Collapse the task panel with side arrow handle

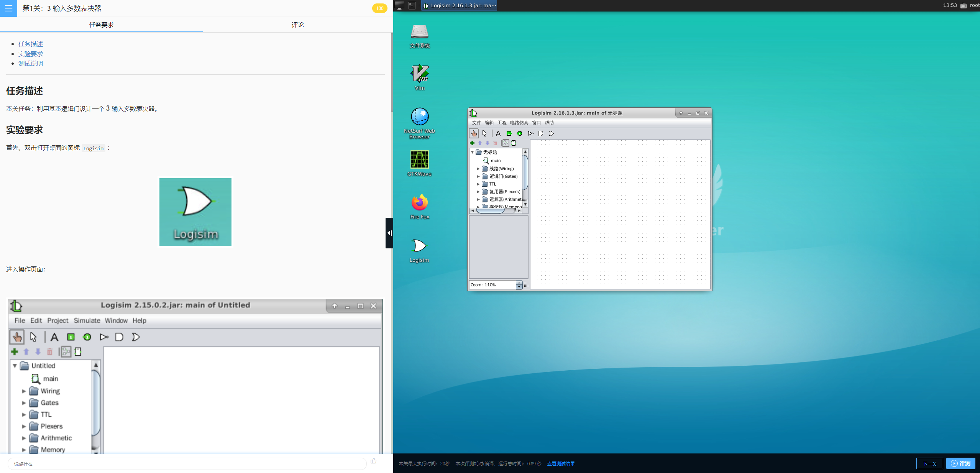[389, 233]
